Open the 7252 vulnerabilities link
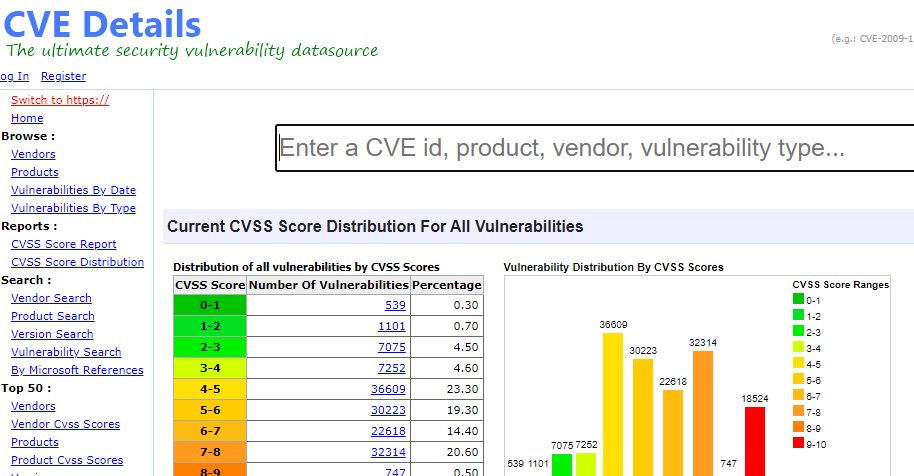Viewport: 914px width, 476px height. point(392,368)
